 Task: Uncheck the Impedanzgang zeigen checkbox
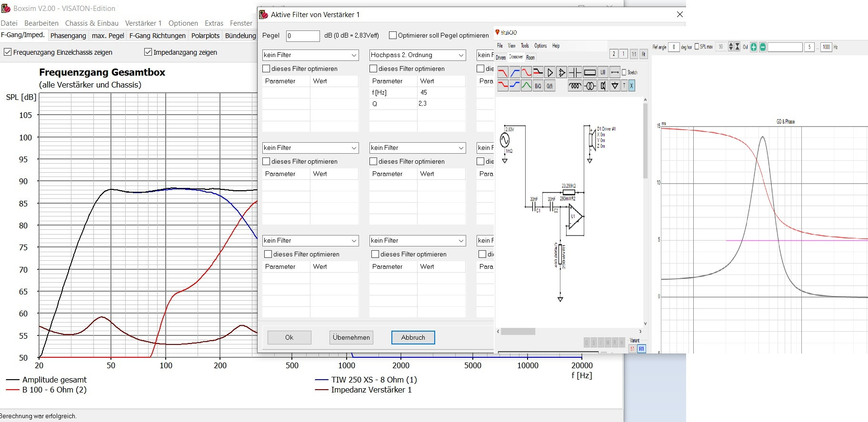coord(148,52)
